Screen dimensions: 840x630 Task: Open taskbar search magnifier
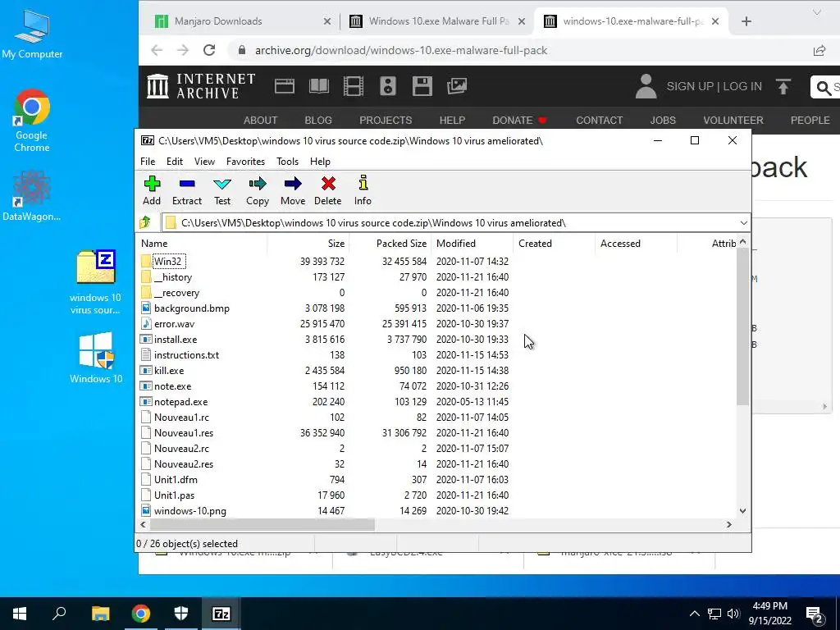click(59, 614)
